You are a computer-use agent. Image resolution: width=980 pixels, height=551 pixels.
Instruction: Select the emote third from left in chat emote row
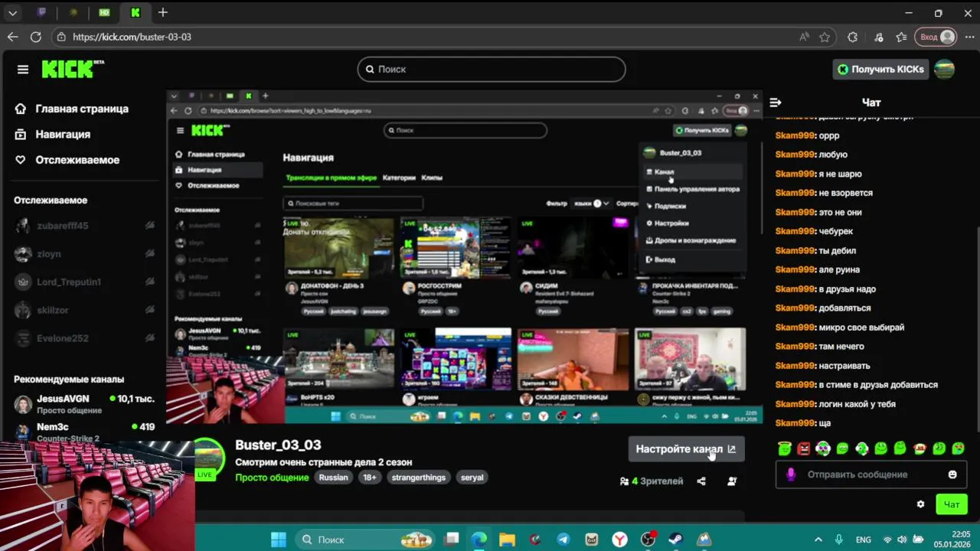tap(823, 448)
